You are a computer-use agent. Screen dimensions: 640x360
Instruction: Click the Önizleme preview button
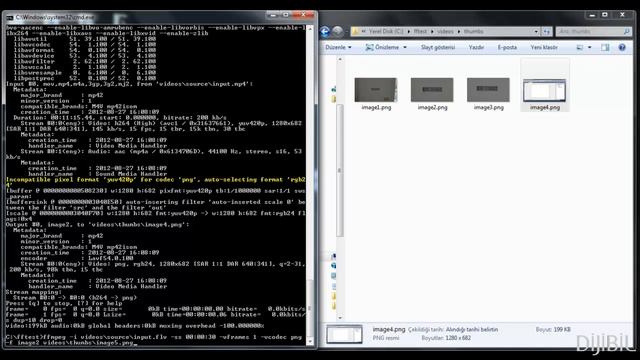click(x=382, y=47)
